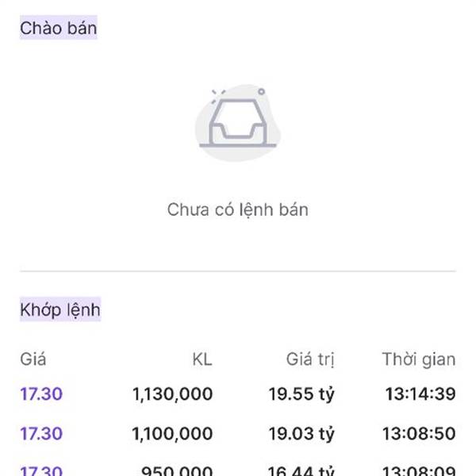This screenshot has height=476, width=476.
Task: Sort by the Thời gian column header
Action: [418, 359]
